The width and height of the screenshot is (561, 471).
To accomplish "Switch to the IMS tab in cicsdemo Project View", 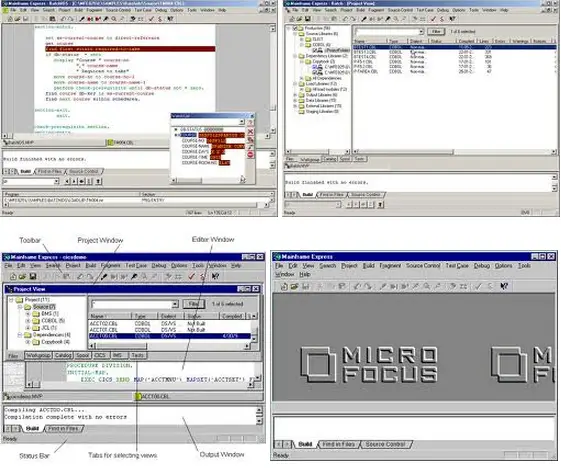I will pos(118,355).
